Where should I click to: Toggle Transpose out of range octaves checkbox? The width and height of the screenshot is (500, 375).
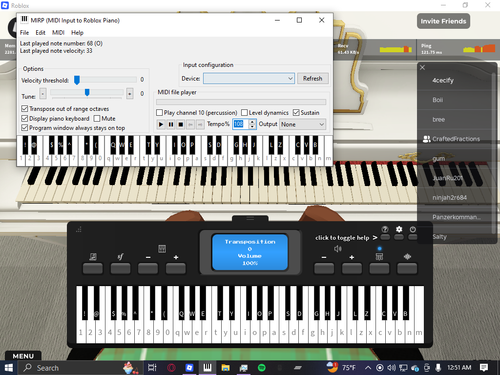(x=24, y=109)
